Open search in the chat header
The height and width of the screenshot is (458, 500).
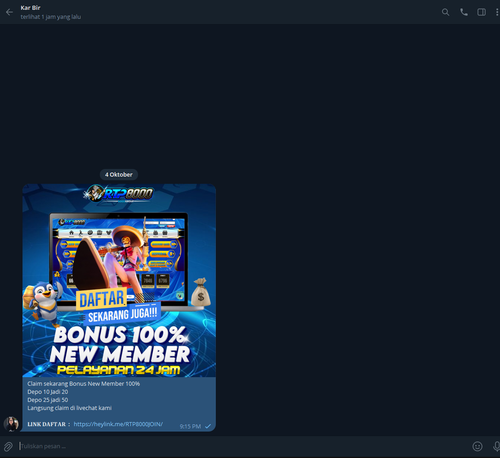coord(445,12)
